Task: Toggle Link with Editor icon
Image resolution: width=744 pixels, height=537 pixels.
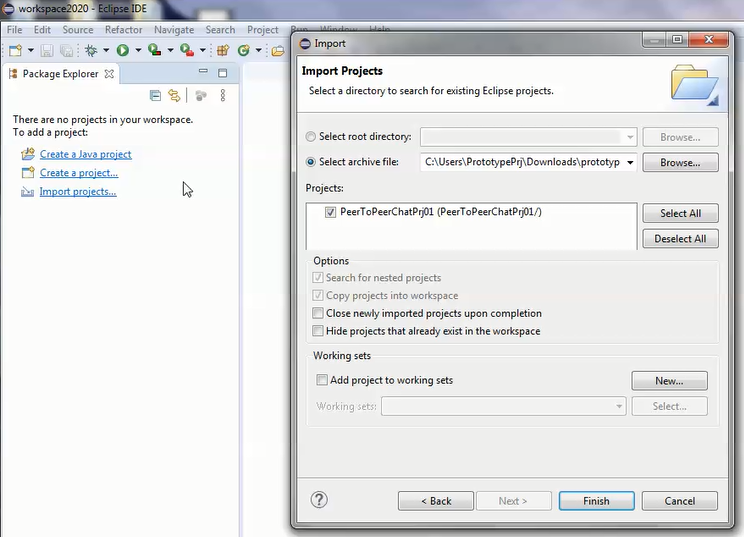Action: tap(174, 96)
